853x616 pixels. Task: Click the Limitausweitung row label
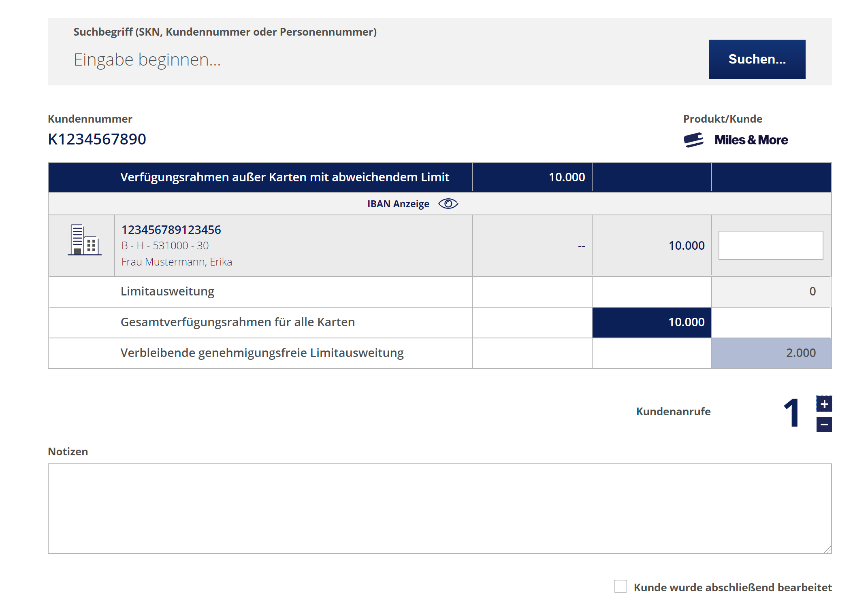click(x=167, y=291)
